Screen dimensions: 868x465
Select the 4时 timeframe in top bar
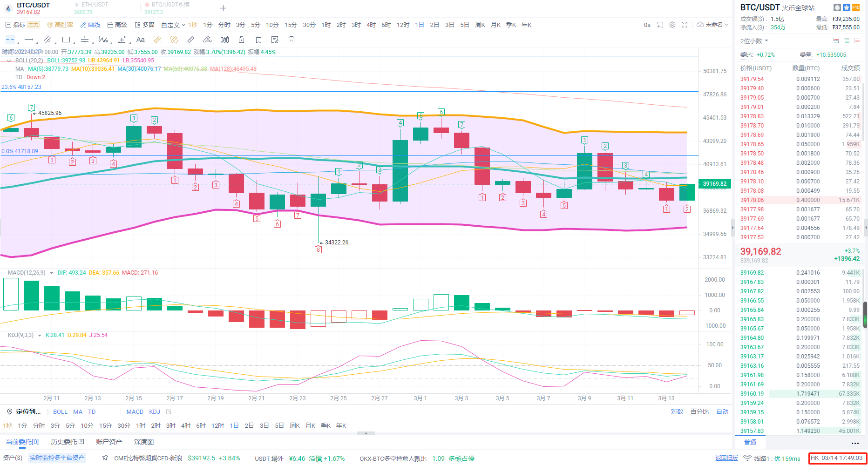[371, 25]
